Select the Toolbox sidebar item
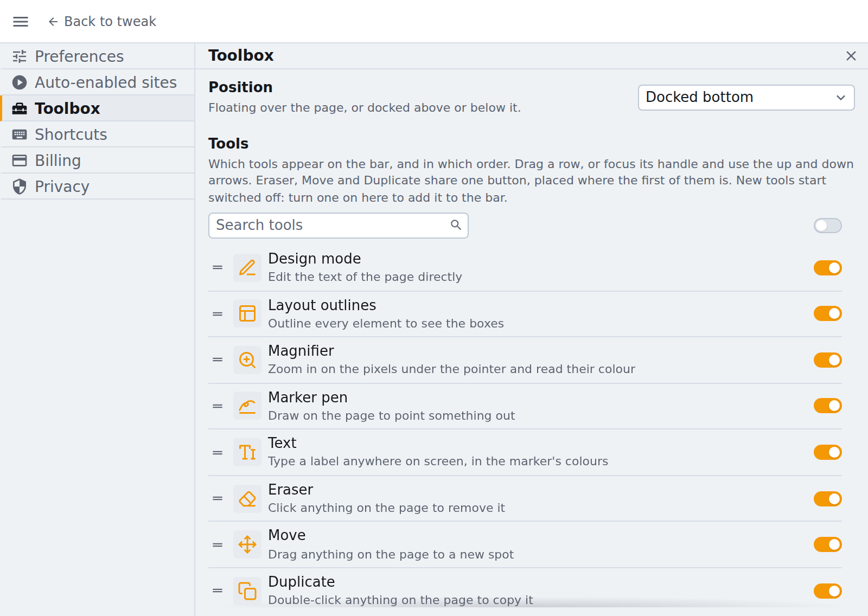Image resolution: width=868 pixels, height=616 pixels. tap(98, 108)
